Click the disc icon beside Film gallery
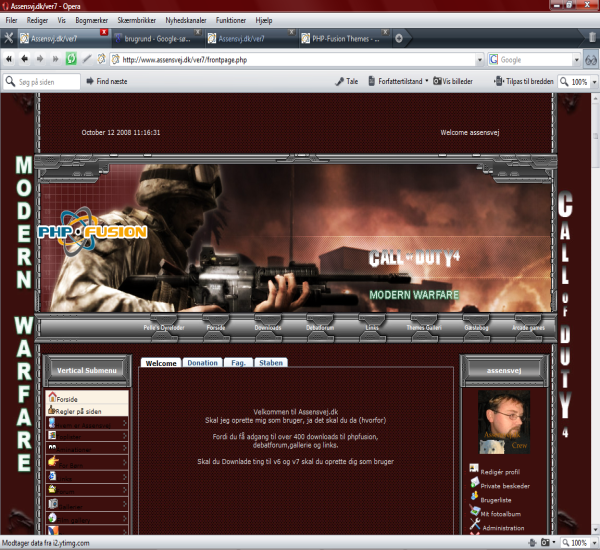 (x=52, y=517)
